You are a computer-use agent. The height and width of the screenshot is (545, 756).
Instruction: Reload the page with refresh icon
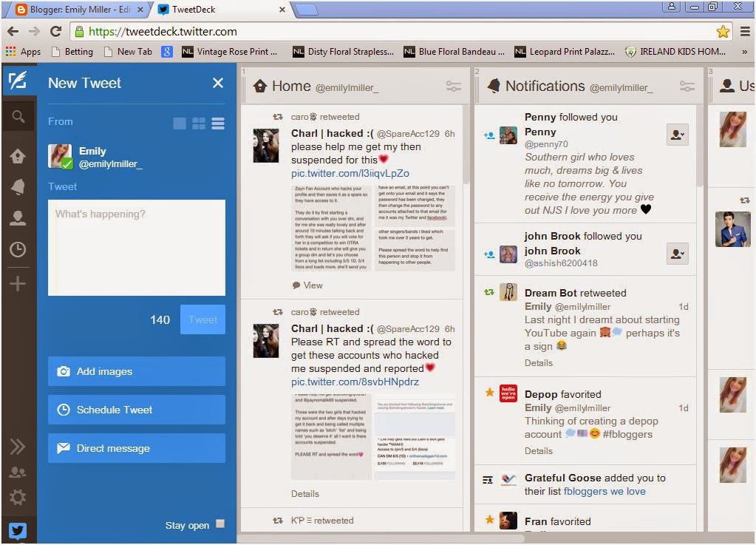click(56, 31)
